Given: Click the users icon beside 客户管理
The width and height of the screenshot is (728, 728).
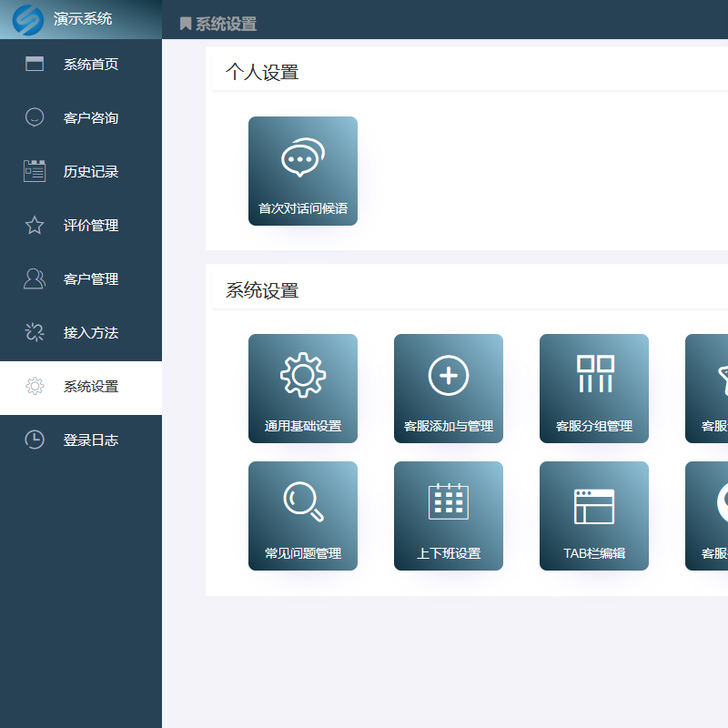Looking at the screenshot, I should pos(35,279).
